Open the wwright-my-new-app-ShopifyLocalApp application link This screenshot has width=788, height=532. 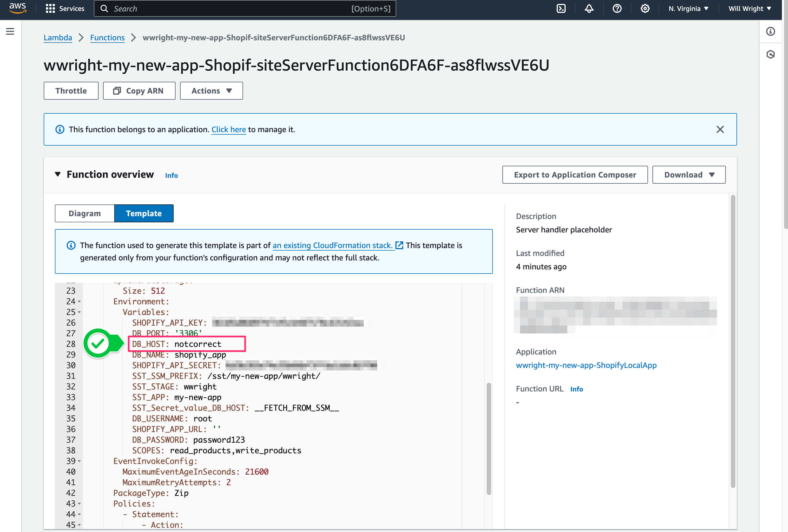tap(586, 365)
